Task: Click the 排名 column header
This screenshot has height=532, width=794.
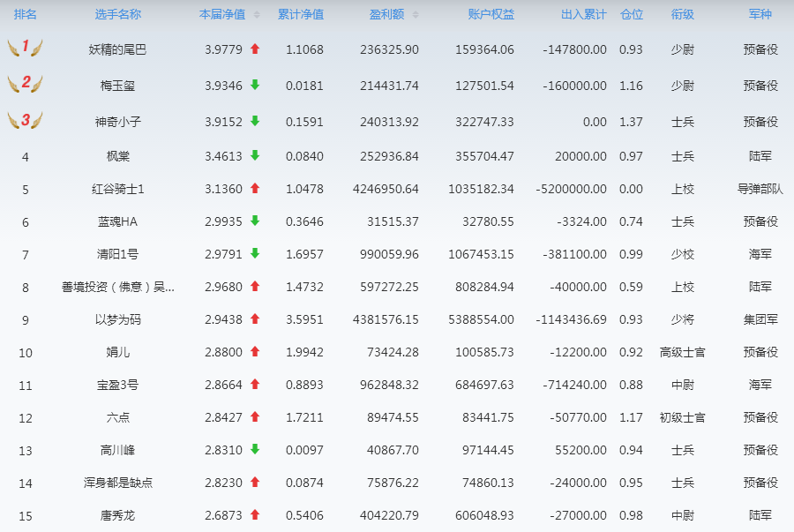Action: tap(26, 15)
